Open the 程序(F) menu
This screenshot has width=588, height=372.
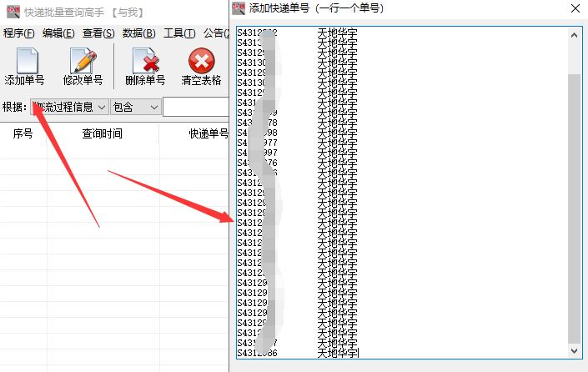click(18, 33)
